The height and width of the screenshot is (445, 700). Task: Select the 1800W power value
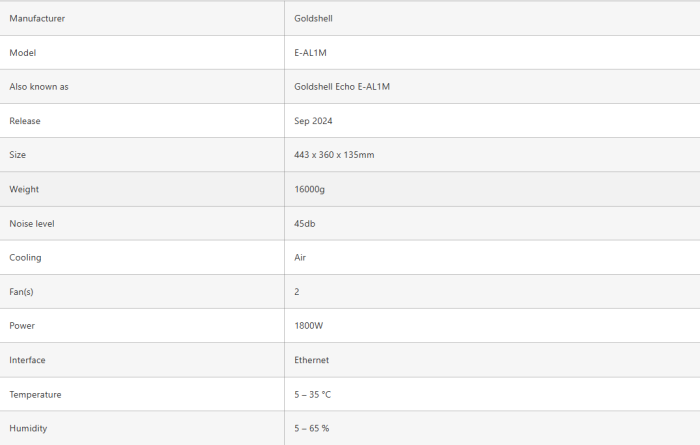click(309, 326)
